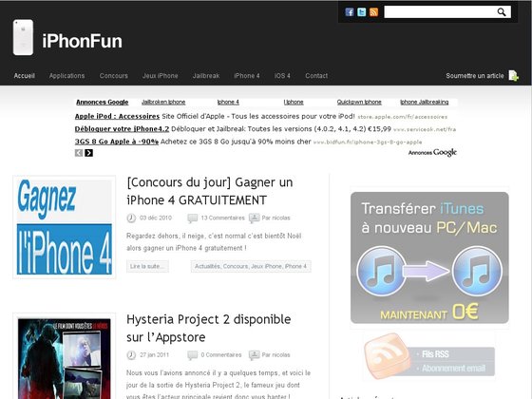532x399 pixels.
Task: Open the Twitter icon in header
Action: pyautogui.click(x=361, y=12)
